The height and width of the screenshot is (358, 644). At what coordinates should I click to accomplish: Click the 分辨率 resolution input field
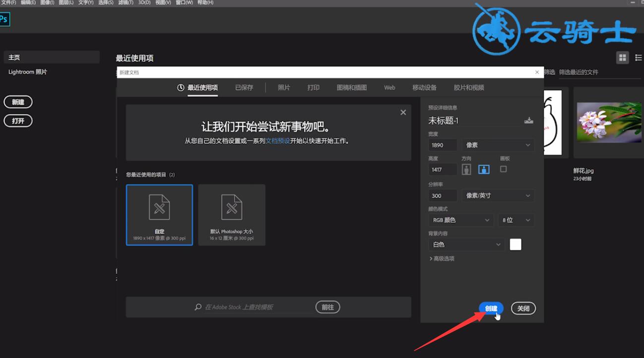[443, 196]
